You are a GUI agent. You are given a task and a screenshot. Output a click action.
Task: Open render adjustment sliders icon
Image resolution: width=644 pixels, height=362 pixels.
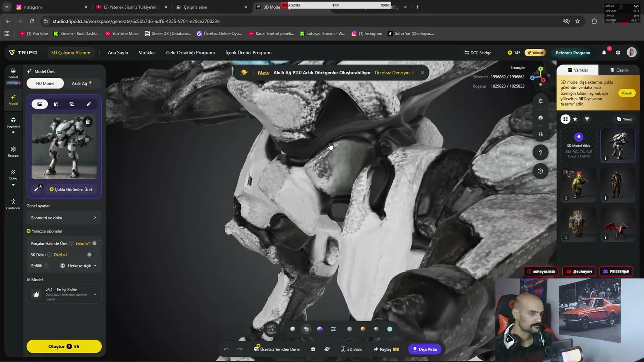pos(333,329)
